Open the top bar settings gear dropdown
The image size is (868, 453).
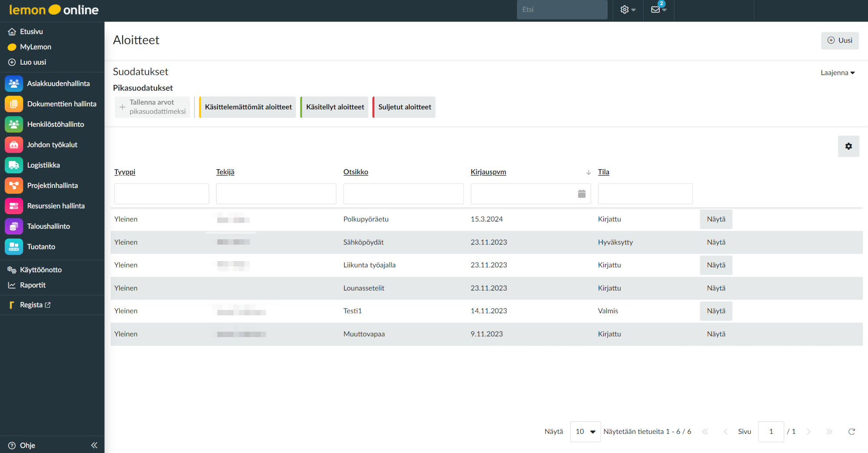[x=627, y=10]
